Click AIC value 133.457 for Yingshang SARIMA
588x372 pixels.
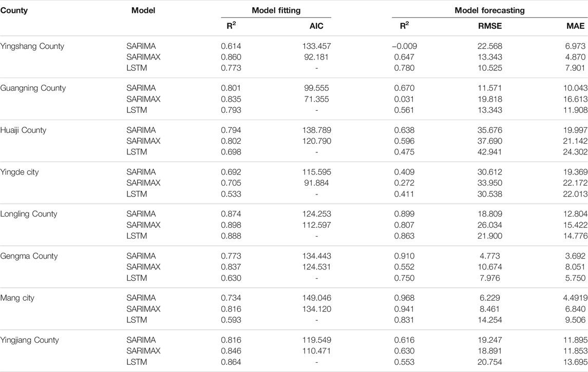pyautogui.click(x=316, y=46)
